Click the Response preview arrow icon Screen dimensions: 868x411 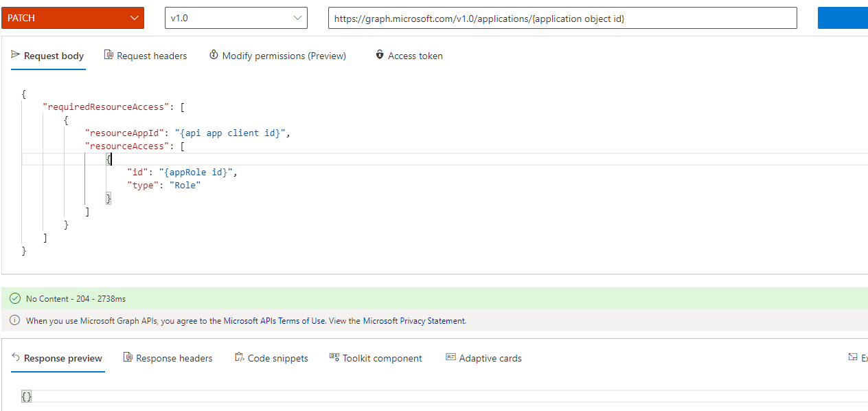coord(14,357)
